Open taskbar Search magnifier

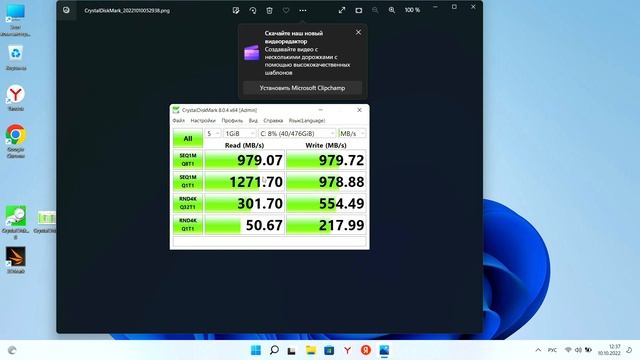274,350
